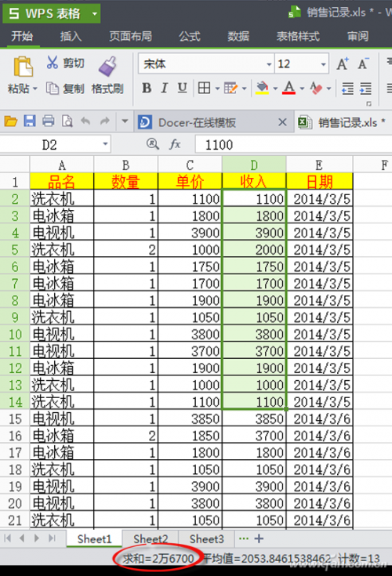This screenshot has height=576, width=392.
Task: Open the 开始 ribbon tab
Action: click(22, 36)
